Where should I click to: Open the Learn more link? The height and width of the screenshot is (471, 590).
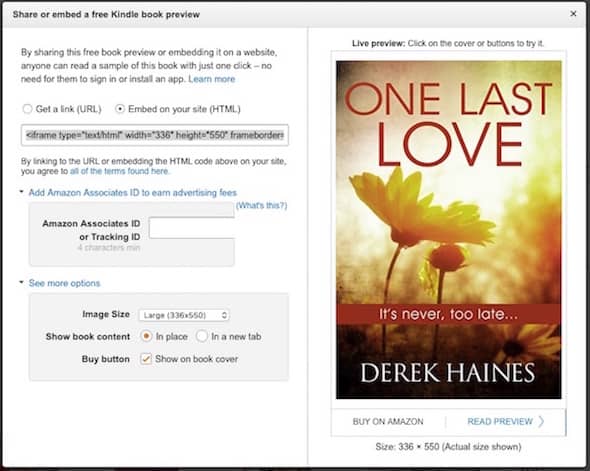(x=211, y=79)
